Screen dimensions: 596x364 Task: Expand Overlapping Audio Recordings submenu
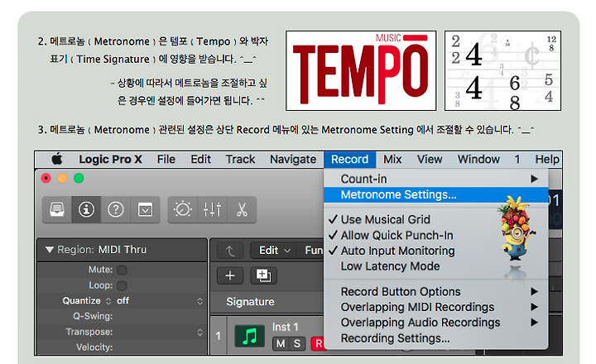436,323
